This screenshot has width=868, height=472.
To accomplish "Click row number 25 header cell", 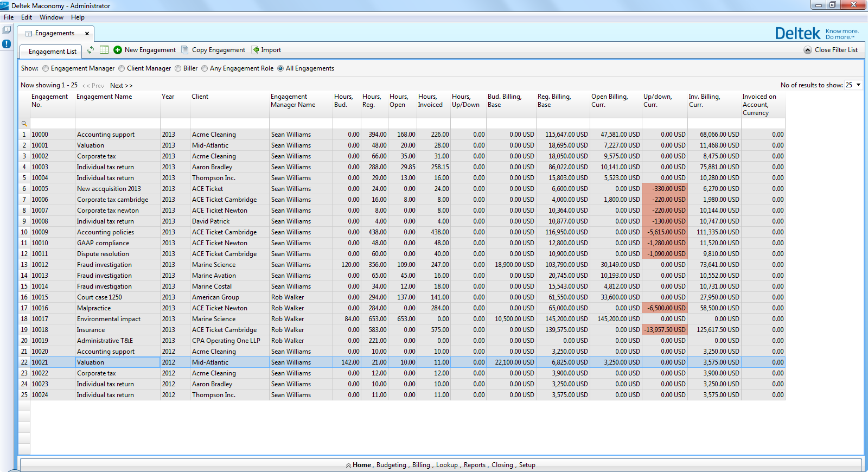I will 24,395.
